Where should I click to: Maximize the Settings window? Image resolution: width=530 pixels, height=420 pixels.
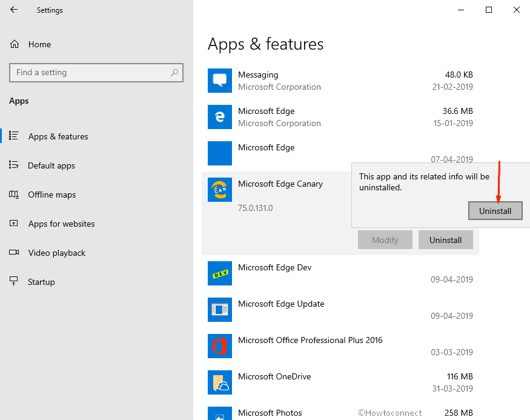click(x=488, y=10)
